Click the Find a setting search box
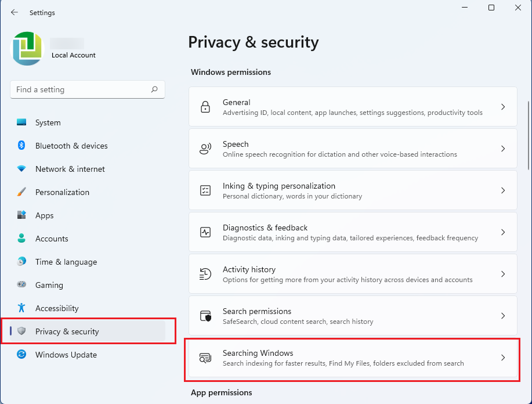Screen dimensions: 532x404 88,89
